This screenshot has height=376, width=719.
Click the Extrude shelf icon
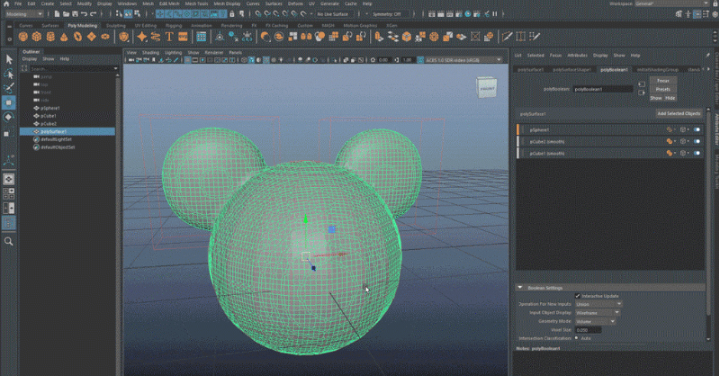(x=379, y=36)
